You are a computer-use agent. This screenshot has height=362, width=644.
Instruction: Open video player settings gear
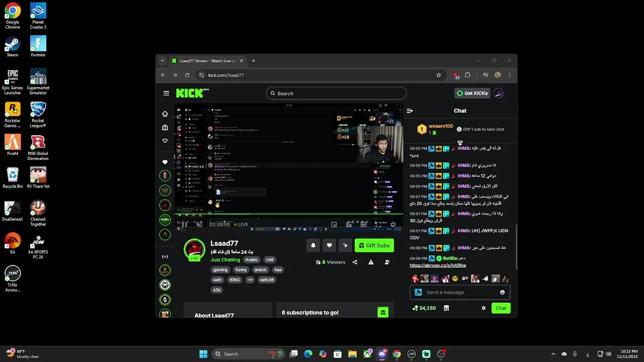[393, 225]
